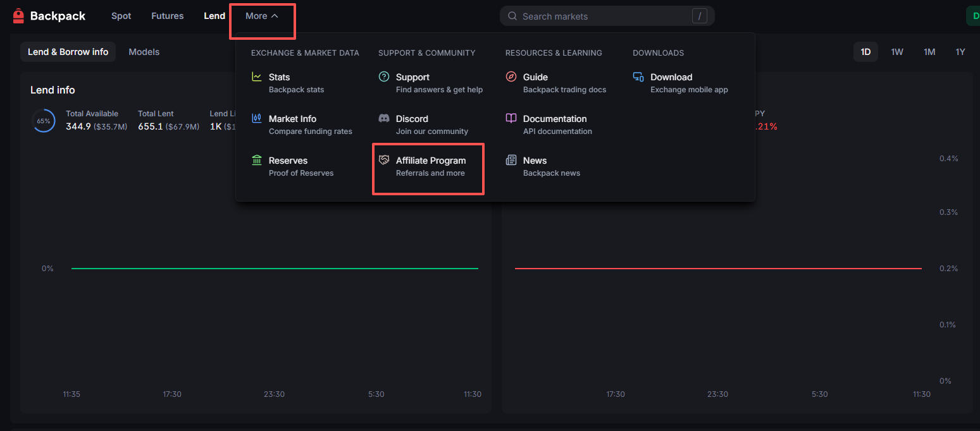This screenshot has height=431, width=980.
Task: Open the Models tab
Action: [x=144, y=52]
